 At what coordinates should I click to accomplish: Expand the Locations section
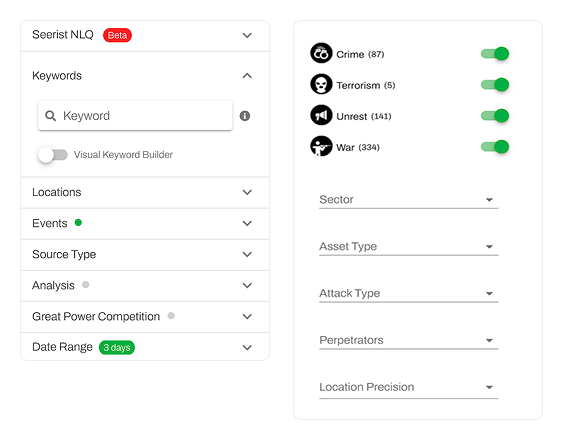[145, 193]
